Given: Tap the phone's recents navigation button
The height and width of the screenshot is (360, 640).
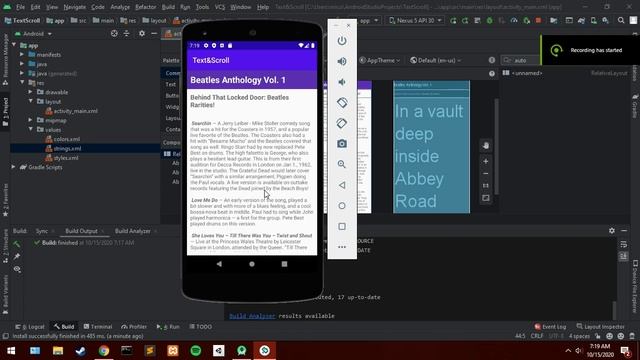Looking at the screenshot, I should pos(284,264).
